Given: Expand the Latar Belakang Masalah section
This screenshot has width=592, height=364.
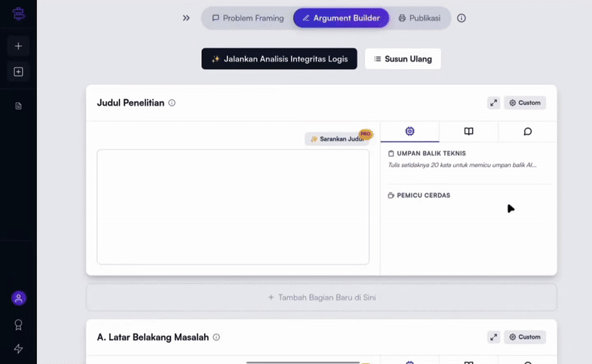Looking at the screenshot, I should (x=494, y=337).
